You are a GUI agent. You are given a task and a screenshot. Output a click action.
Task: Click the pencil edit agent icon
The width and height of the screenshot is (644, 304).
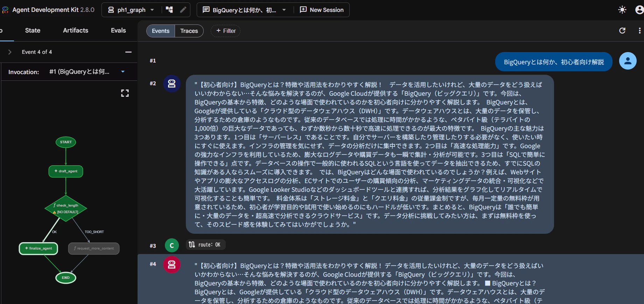(183, 10)
